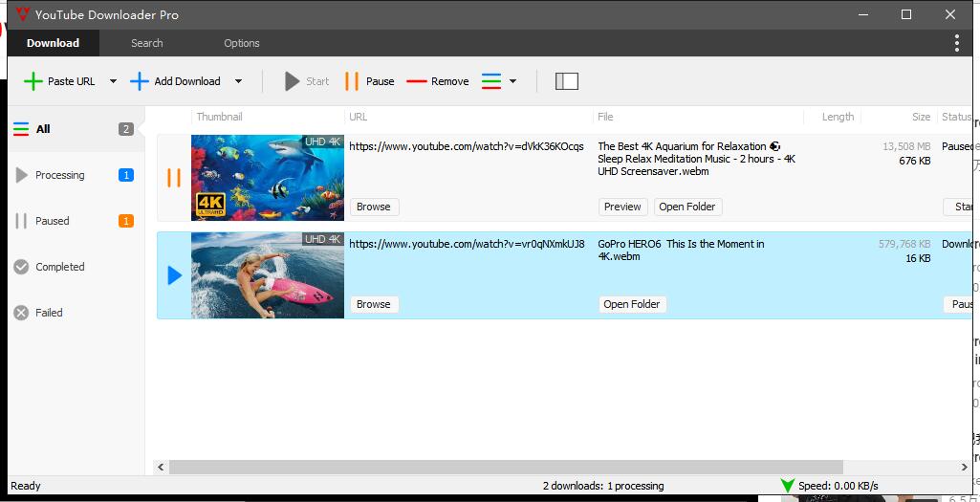Open the Paste URL dropdown arrow
The height and width of the screenshot is (502, 980).
(x=113, y=81)
